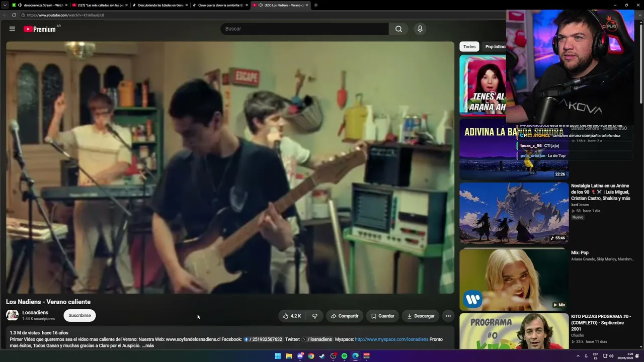Open the Nostalgia Latina anime video thumbnail
This screenshot has width=644, height=362.
coord(514,213)
